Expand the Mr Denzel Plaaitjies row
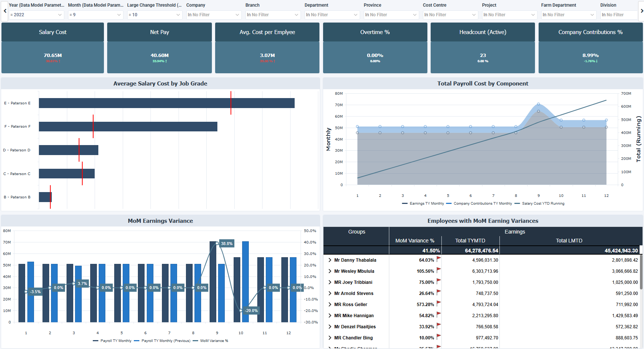 [x=330, y=327]
